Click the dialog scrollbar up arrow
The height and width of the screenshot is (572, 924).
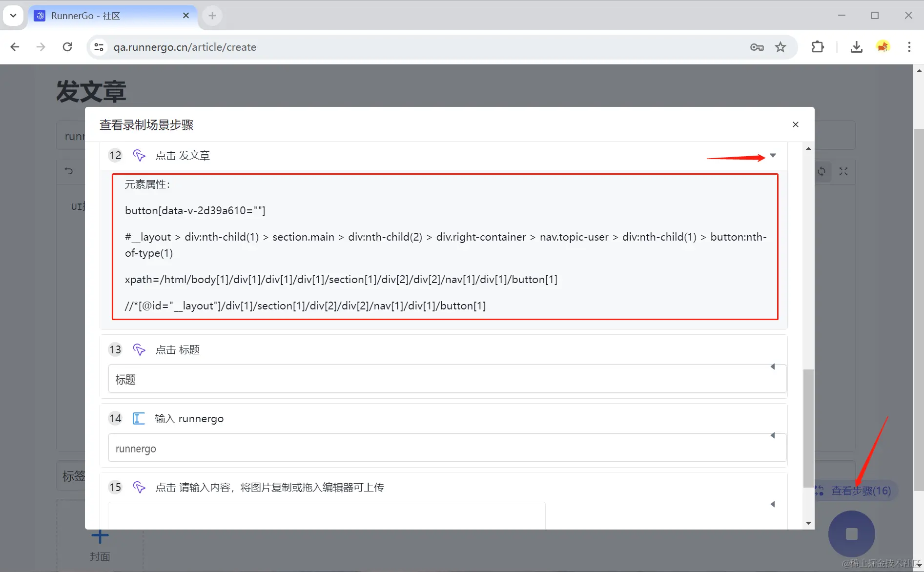click(809, 148)
